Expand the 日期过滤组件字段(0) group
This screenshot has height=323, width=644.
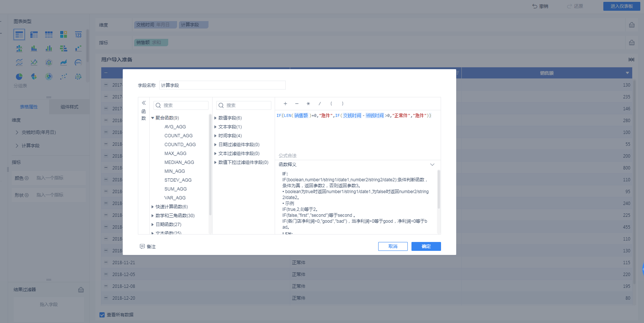[x=216, y=145]
